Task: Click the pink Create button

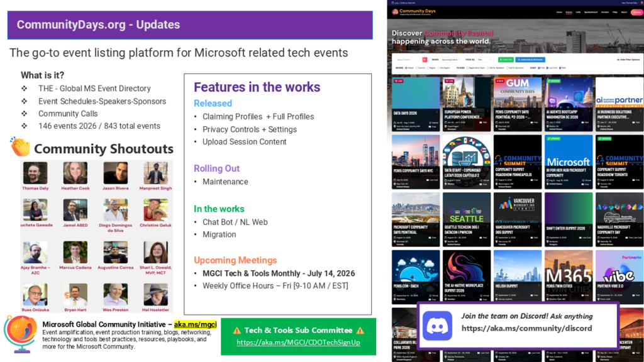Action: point(637,13)
